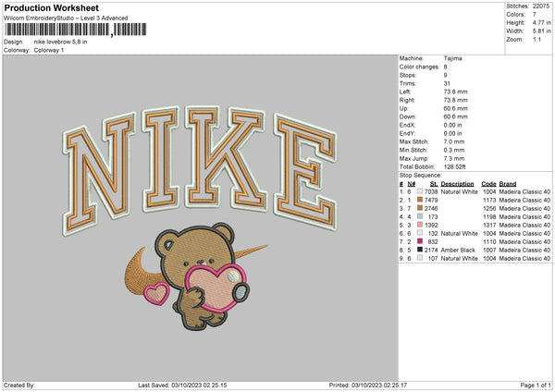Click the 'Description' column header
Screen dimensions: 555x392
coord(457,184)
